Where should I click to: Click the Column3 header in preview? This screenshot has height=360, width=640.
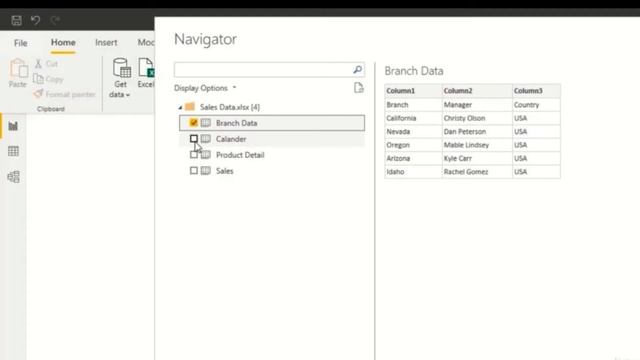click(536, 91)
